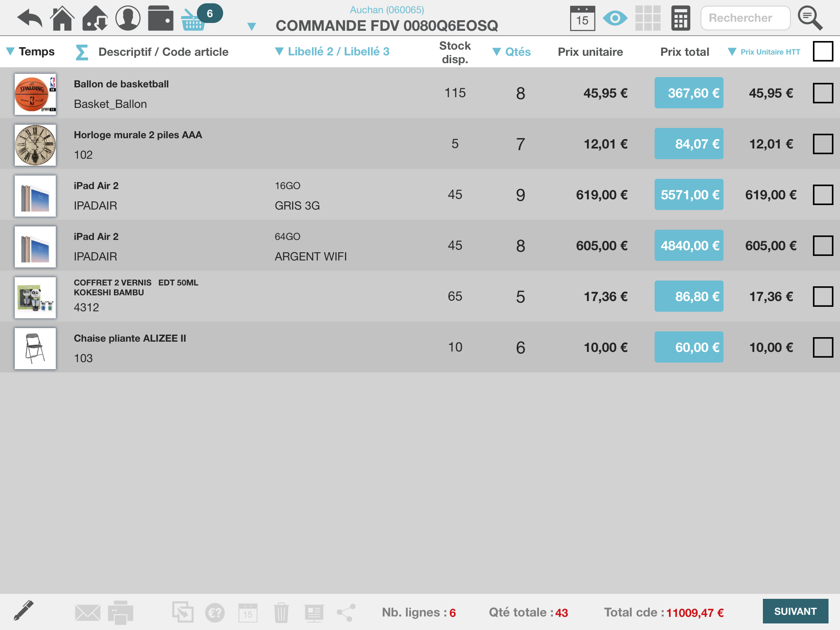Click the euro question price icon
840x630 pixels.
pos(215,613)
